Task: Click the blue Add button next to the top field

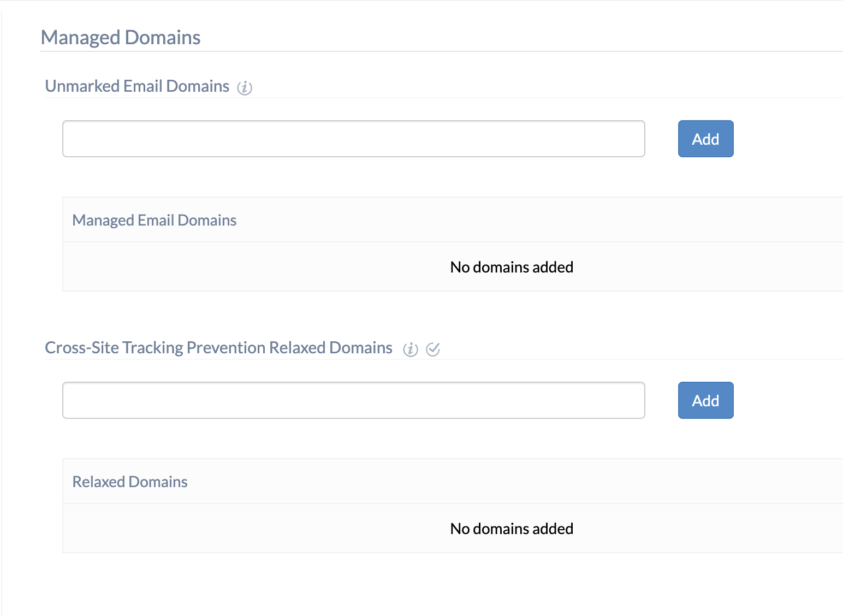Action: click(705, 139)
